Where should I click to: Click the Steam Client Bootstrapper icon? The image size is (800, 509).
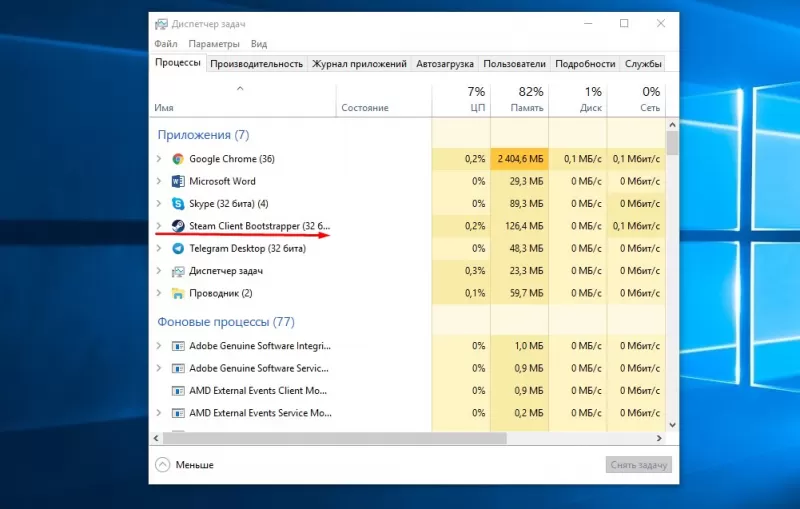[178, 226]
